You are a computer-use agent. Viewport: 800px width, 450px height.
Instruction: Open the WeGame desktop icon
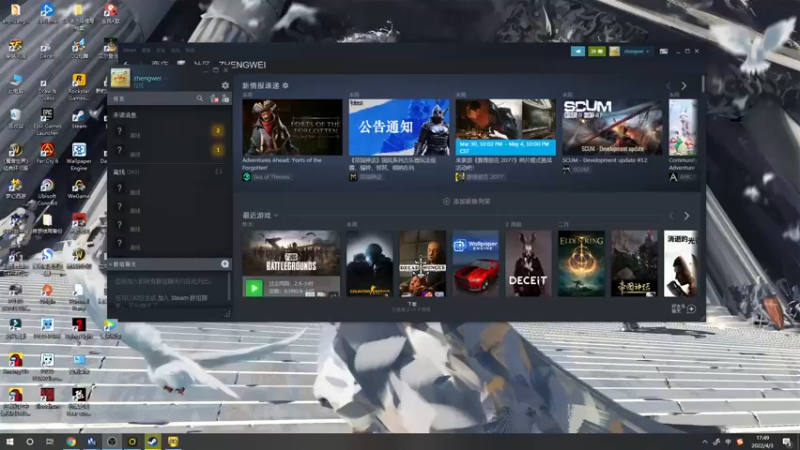point(79,188)
